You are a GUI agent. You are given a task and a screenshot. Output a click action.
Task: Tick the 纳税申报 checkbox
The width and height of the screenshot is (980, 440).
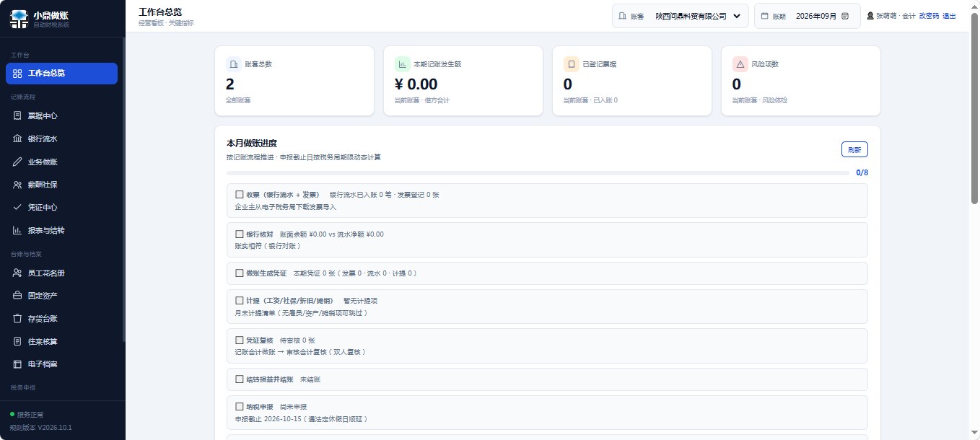pyautogui.click(x=240, y=407)
